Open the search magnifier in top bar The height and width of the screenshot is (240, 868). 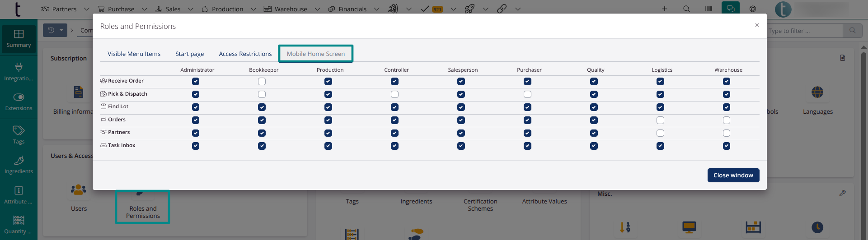pyautogui.click(x=686, y=9)
